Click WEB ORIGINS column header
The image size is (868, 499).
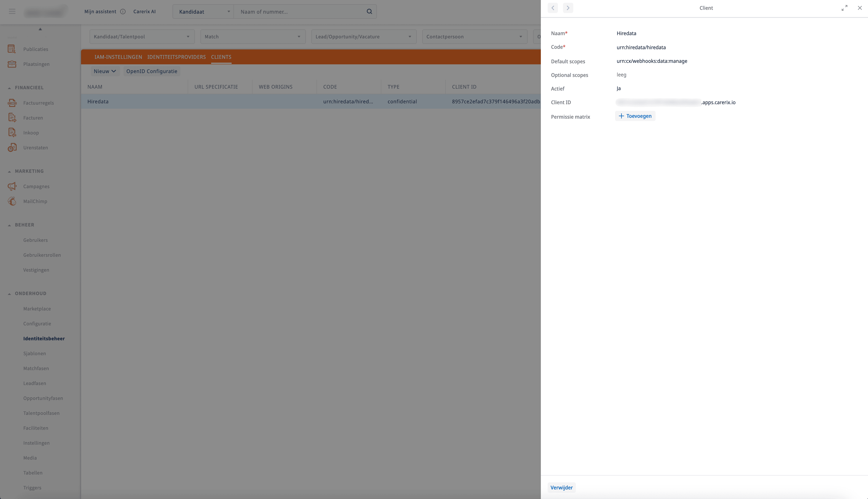click(x=275, y=87)
